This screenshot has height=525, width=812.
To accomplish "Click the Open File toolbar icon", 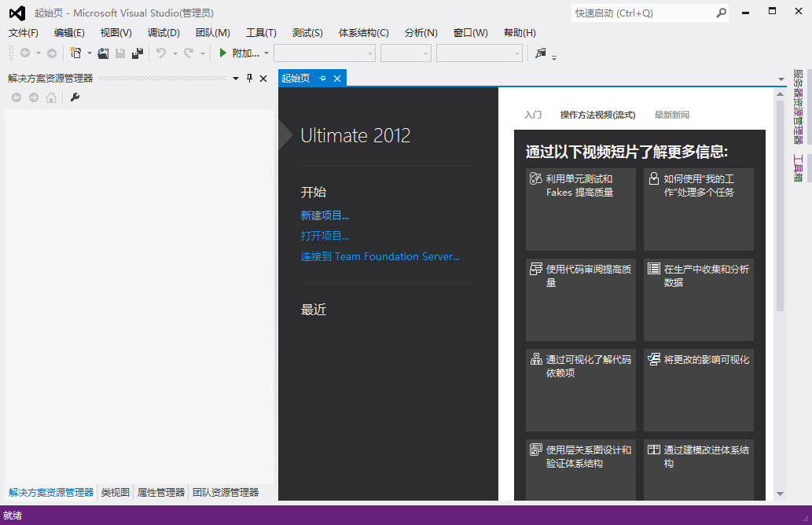I will [x=103, y=53].
